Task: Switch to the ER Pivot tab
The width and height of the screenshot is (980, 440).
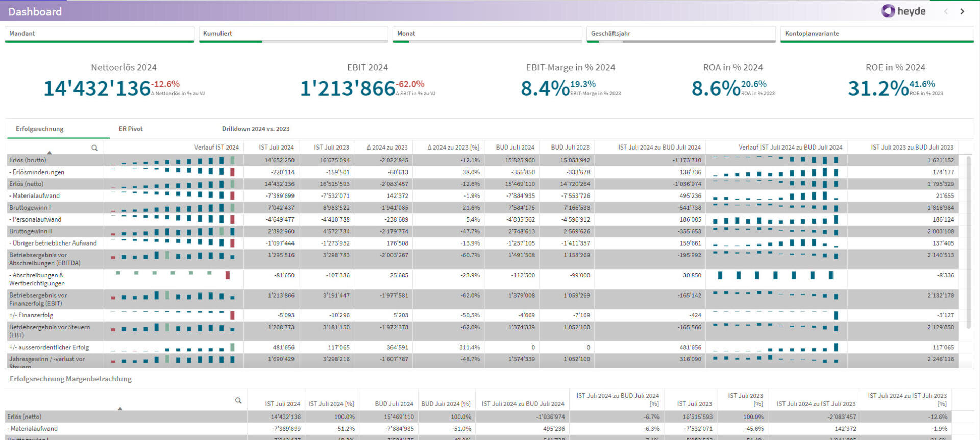Action: point(131,129)
